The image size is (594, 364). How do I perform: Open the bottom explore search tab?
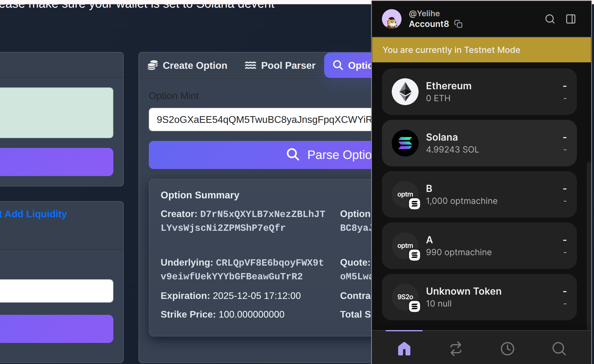tap(559, 348)
